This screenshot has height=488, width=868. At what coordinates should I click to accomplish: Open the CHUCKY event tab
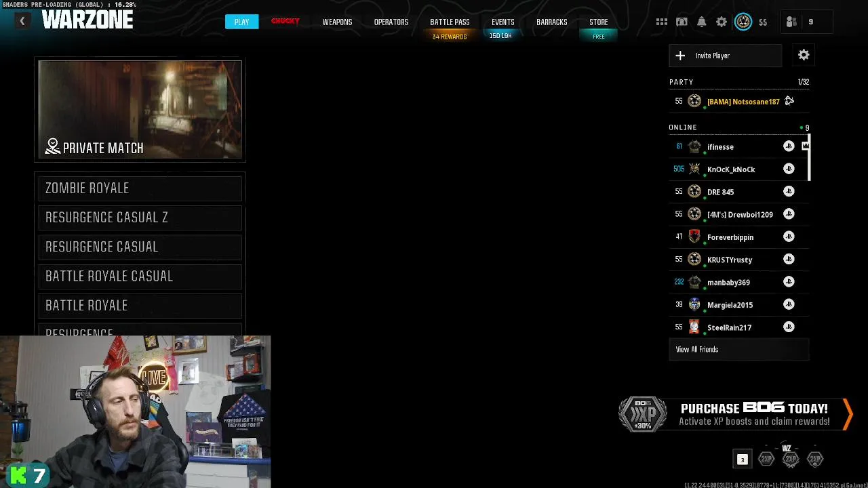click(285, 21)
